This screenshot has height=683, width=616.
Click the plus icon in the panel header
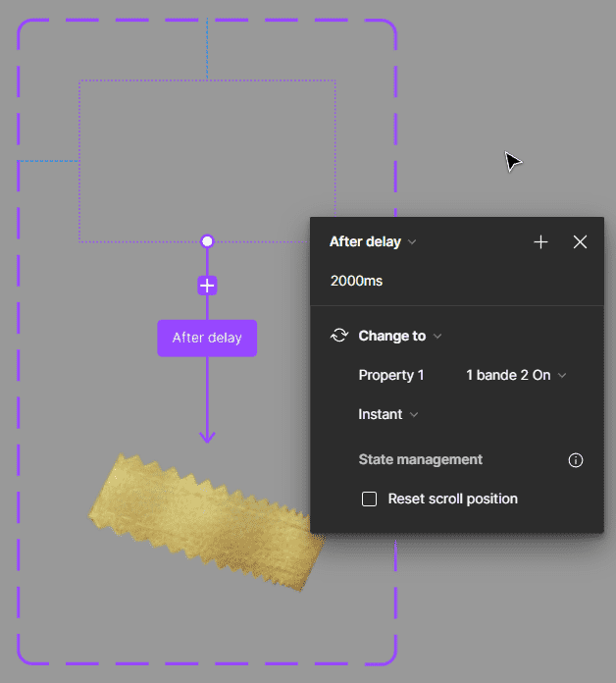pyautogui.click(x=540, y=242)
